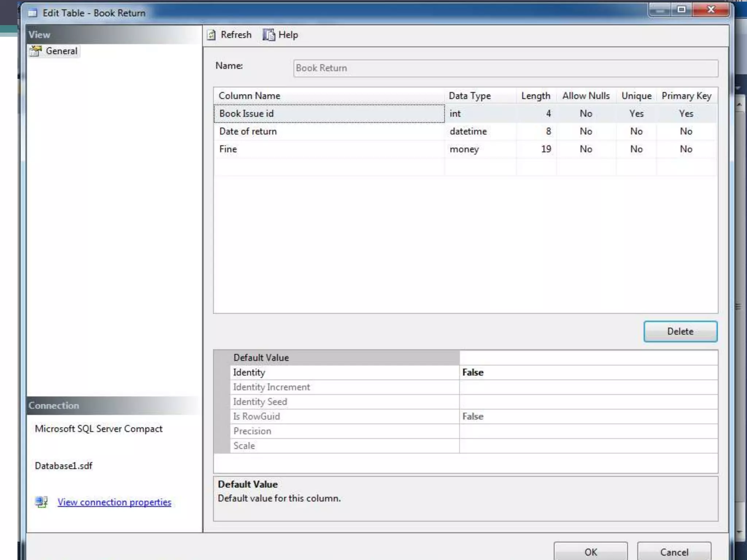
Task: Click Identity value False
Action: click(x=588, y=373)
